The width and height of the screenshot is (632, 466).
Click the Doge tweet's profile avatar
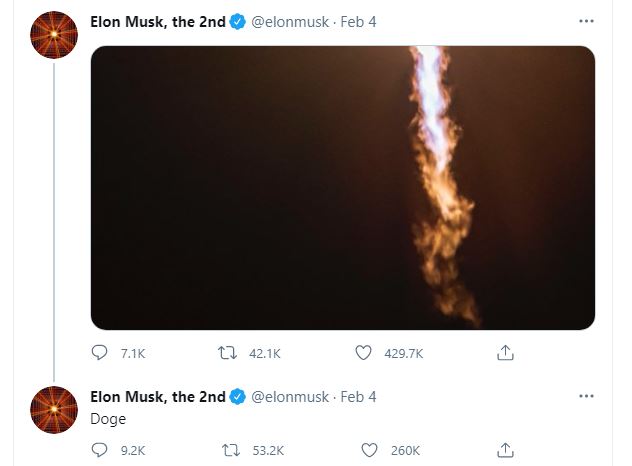click(x=54, y=410)
